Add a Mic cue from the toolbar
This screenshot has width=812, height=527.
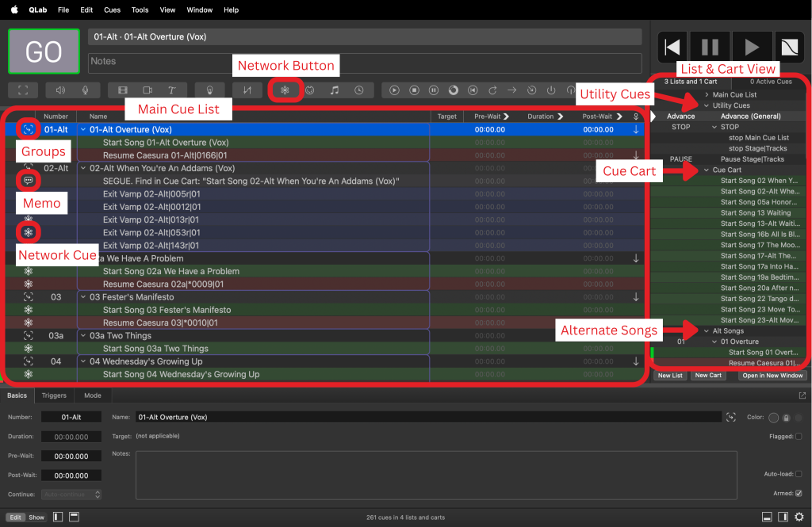[x=85, y=90]
